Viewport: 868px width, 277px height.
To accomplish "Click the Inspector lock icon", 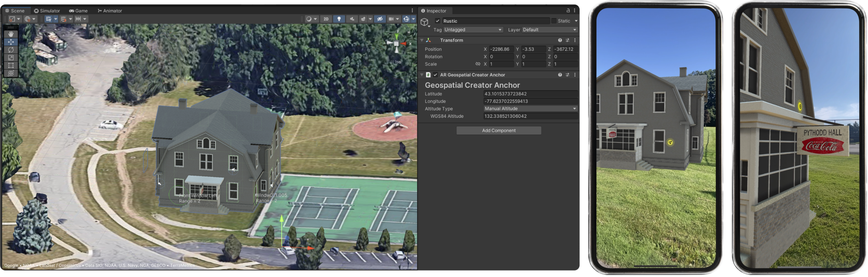I will tap(568, 10).
